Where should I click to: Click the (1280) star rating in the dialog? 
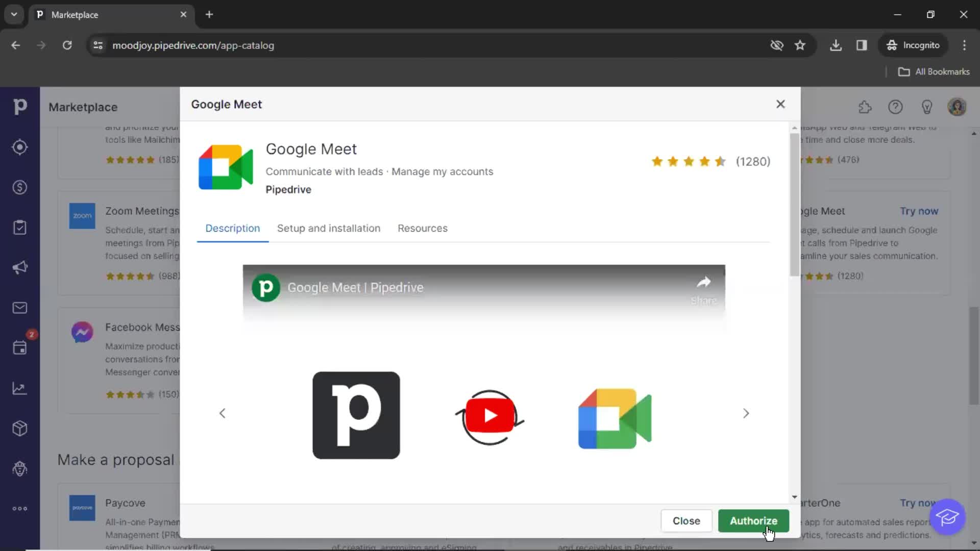[x=711, y=162]
